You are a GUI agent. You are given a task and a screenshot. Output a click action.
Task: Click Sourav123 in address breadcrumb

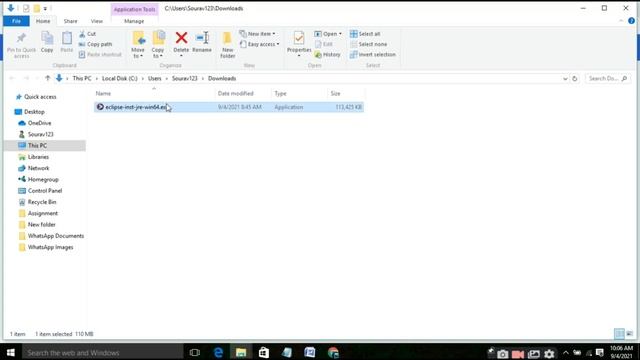click(184, 78)
